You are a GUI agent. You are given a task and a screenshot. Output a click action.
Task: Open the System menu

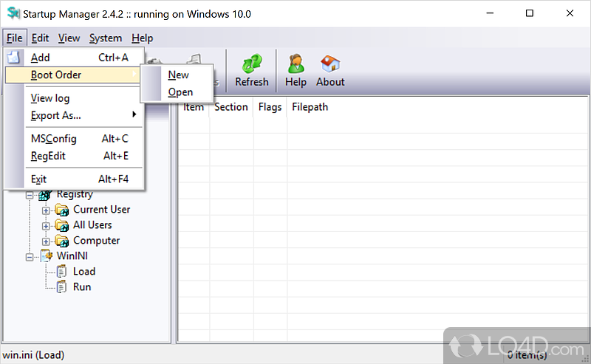pyautogui.click(x=106, y=38)
